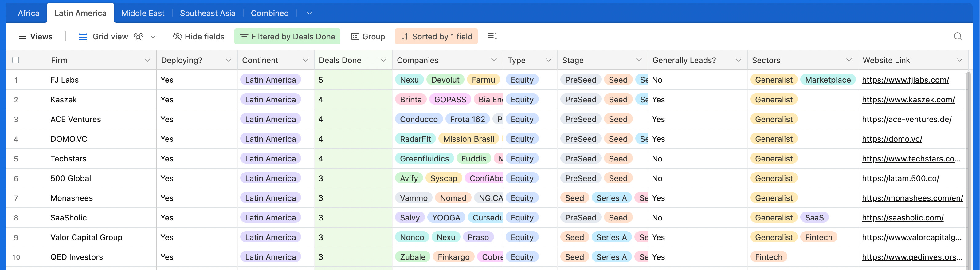
Task: Toggle the select-all rows checkbox
Action: 16,60
